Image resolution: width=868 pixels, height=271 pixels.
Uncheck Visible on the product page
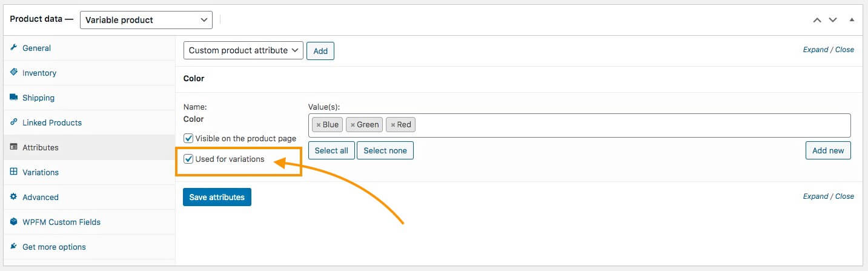coord(188,138)
